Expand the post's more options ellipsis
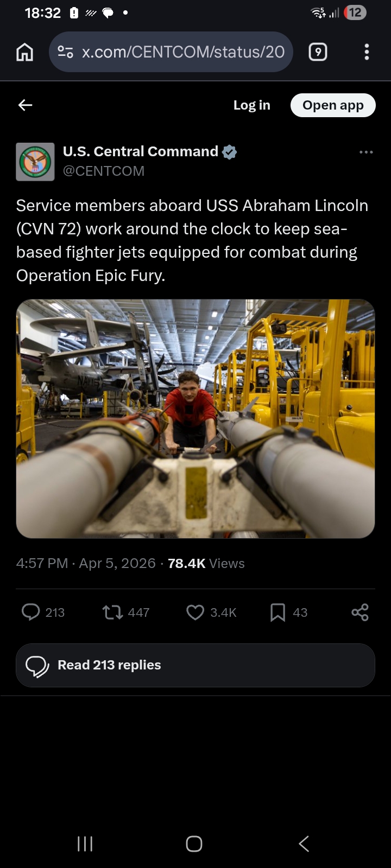The width and height of the screenshot is (391, 868). coord(366,152)
